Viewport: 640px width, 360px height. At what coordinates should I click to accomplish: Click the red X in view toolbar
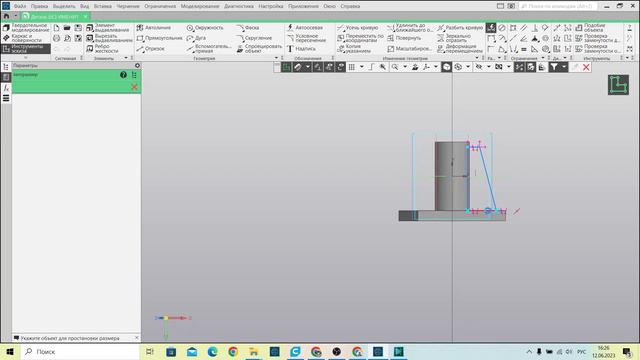tap(586, 67)
